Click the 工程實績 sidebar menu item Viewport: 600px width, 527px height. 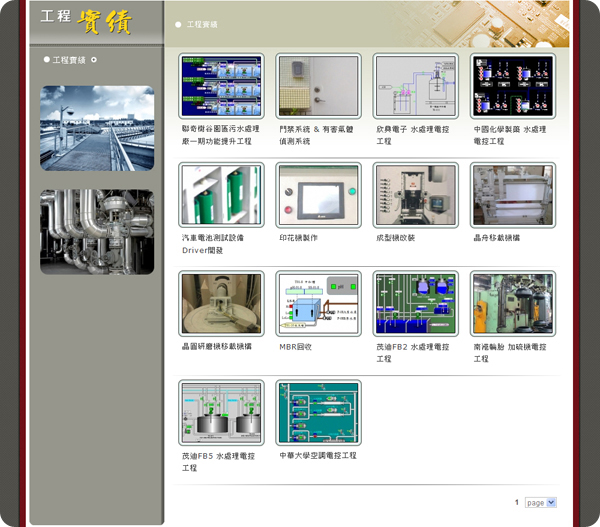coord(69,60)
